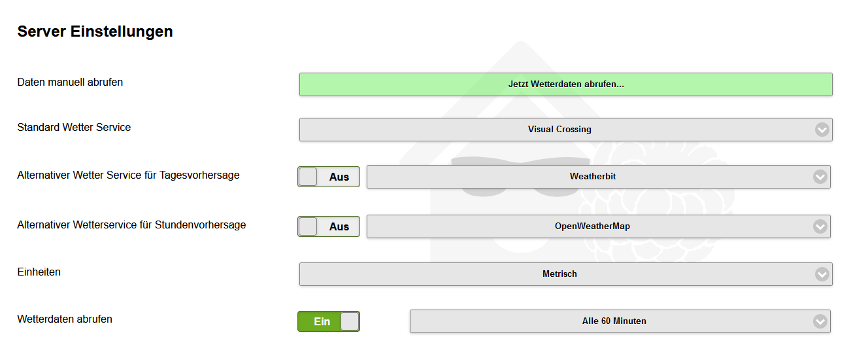Screen dimensions: 868x358
Task: Click the Alternativer Wetter Service für Tagesvorhersage label
Action: [128, 175]
